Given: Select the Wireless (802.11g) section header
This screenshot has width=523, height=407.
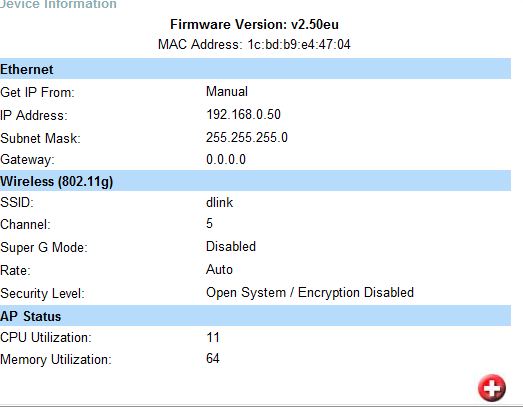Looking at the screenshot, I should [x=255, y=181].
